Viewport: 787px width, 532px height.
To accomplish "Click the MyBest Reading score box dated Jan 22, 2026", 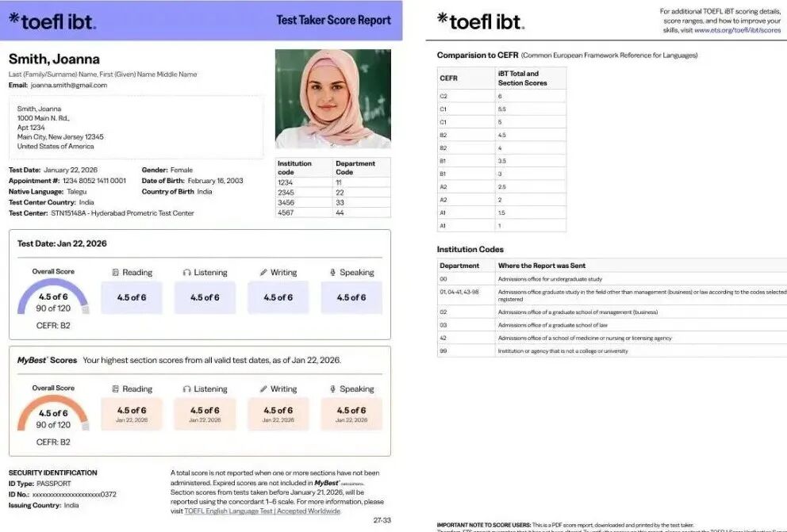I will [x=132, y=414].
